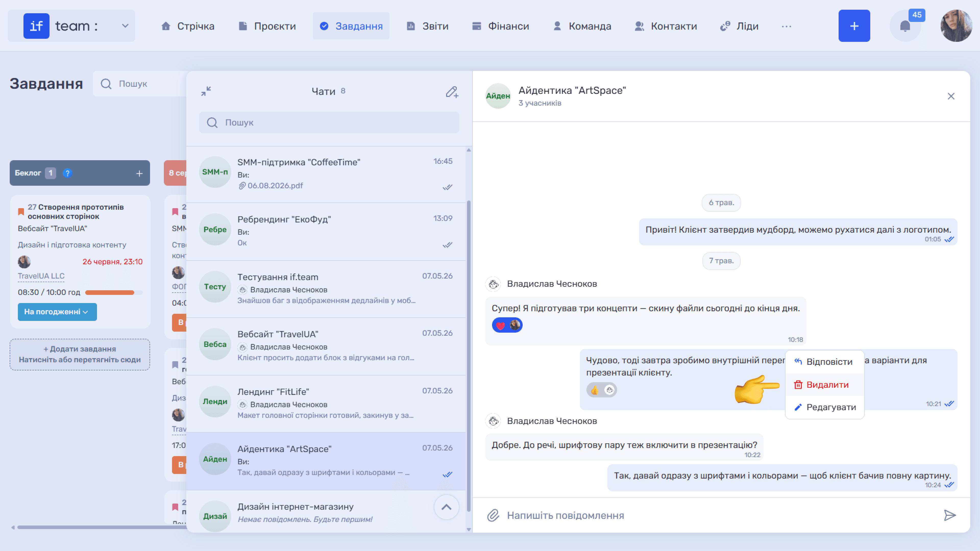Viewport: 980px width, 551px height.
Task: Click Владислав Чесноков's avatar above the Супер message
Action: coord(493,284)
